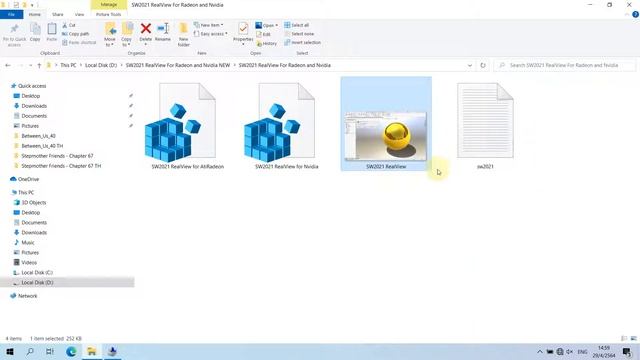The image size is (640, 360).
Task: Open the File tab
Action: [x=11, y=14]
